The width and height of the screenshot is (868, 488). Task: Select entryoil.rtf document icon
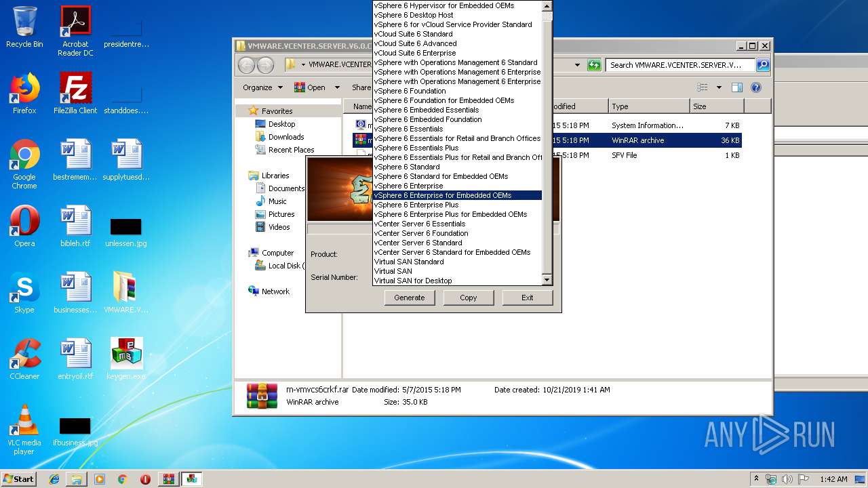click(x=75, y=359)
